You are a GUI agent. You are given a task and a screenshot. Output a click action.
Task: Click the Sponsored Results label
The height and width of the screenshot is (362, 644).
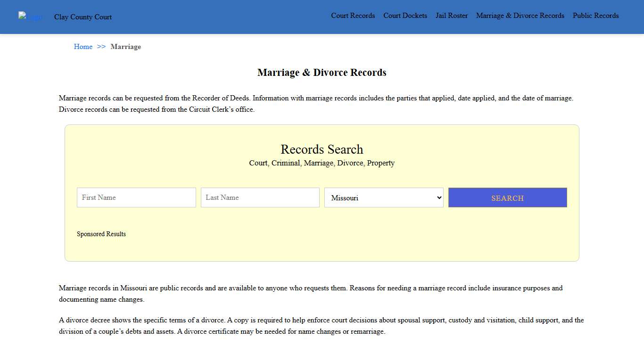click(101, 234)
